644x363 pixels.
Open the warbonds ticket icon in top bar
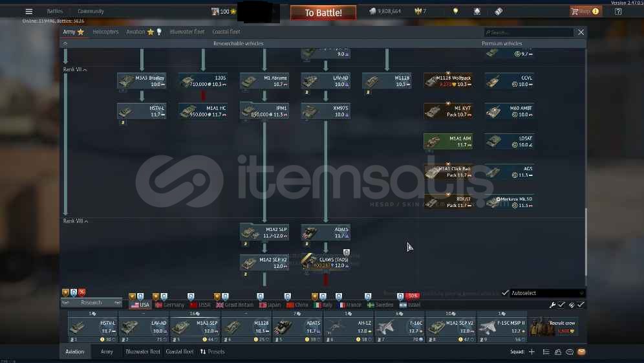coord(499,12)
